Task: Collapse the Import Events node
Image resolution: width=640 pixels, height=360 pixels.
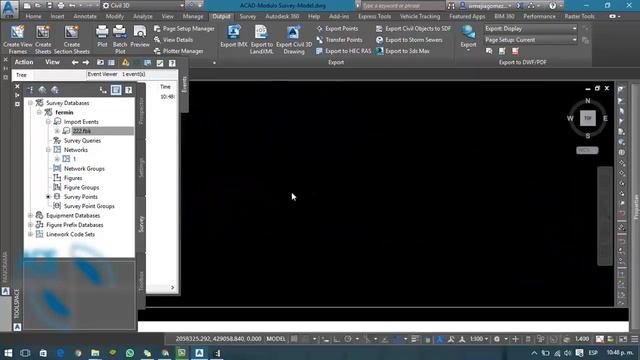Action: pos(48,122)
